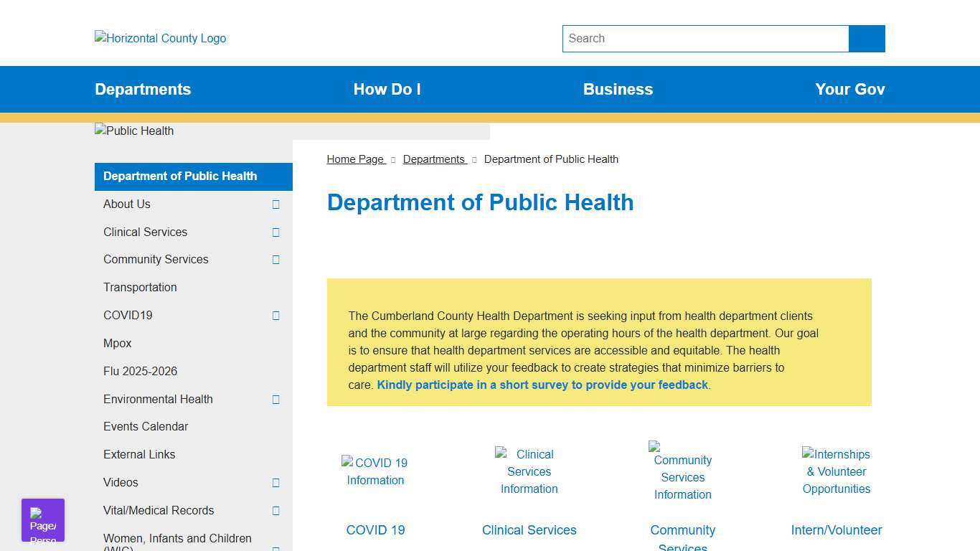Open the Departments menu
The height and width of the screenshot is (551, 980).
[x=143, y=89]
